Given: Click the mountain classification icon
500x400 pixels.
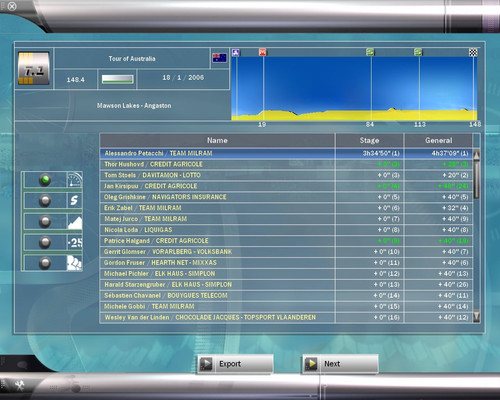Looking at the screenshot, I should coord(75,222).
